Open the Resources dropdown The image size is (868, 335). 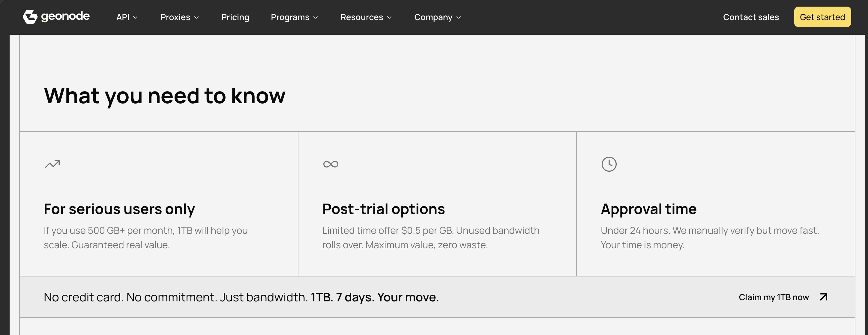coord(366,17)
